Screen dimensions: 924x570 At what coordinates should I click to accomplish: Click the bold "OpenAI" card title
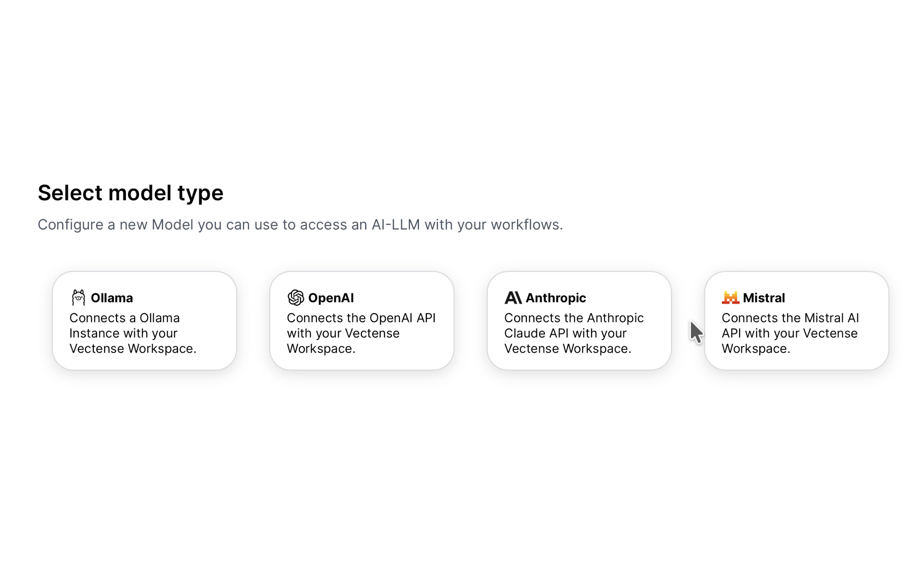pos(331,298)
